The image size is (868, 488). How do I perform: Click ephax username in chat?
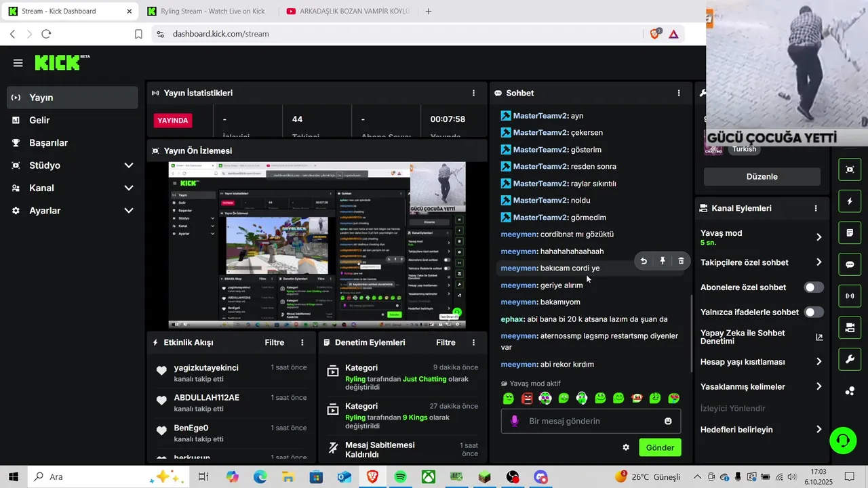point(512,319)
